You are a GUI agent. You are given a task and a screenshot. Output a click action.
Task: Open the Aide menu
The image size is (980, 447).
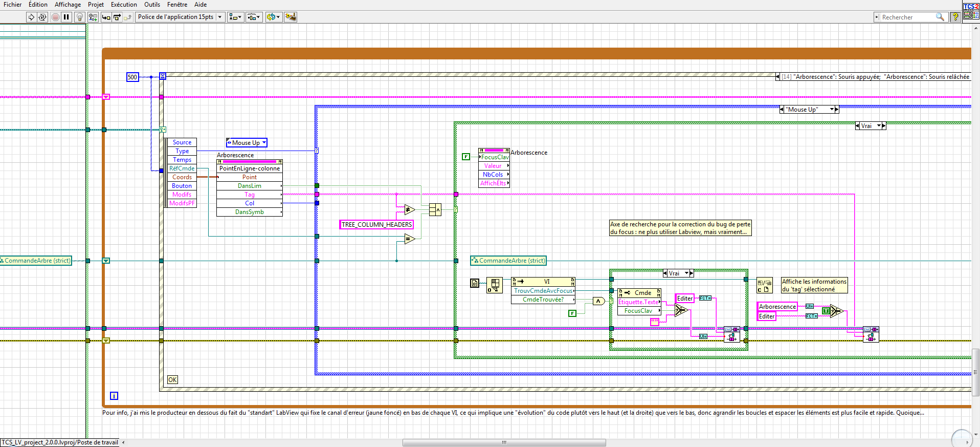coord(201,5)
